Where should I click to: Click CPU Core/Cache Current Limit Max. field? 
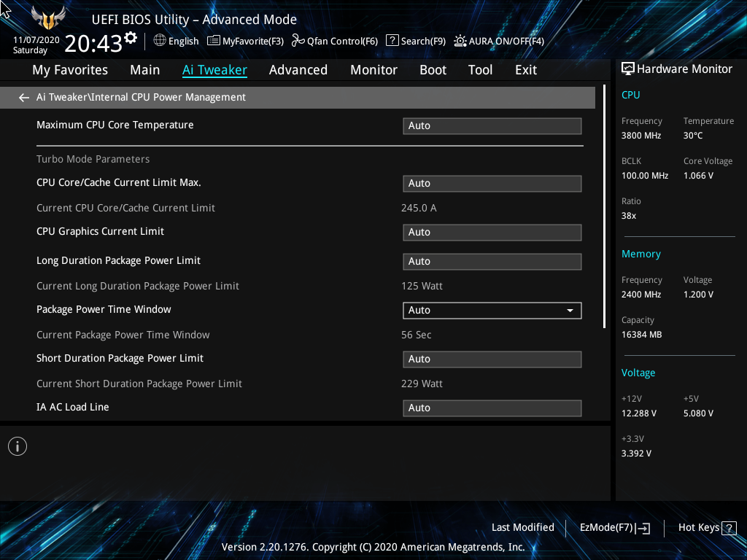tap(492, 183)
